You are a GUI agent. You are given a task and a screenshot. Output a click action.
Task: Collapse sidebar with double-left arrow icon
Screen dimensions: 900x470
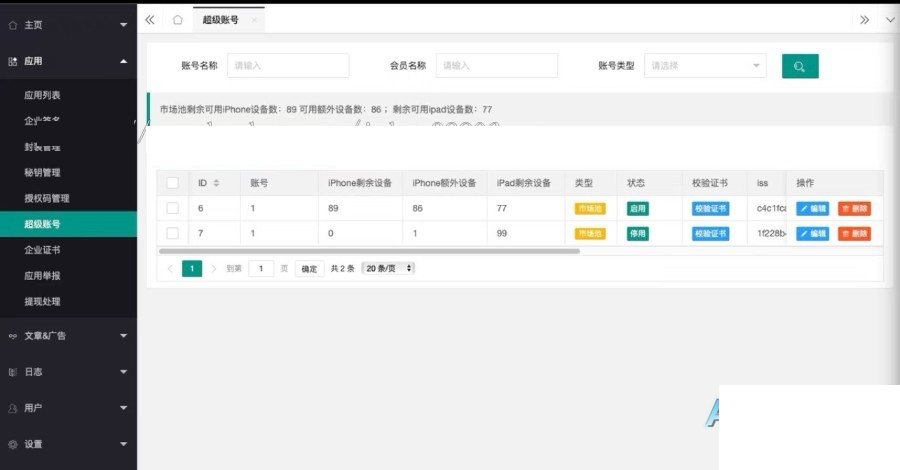click(x=150, y=20)
